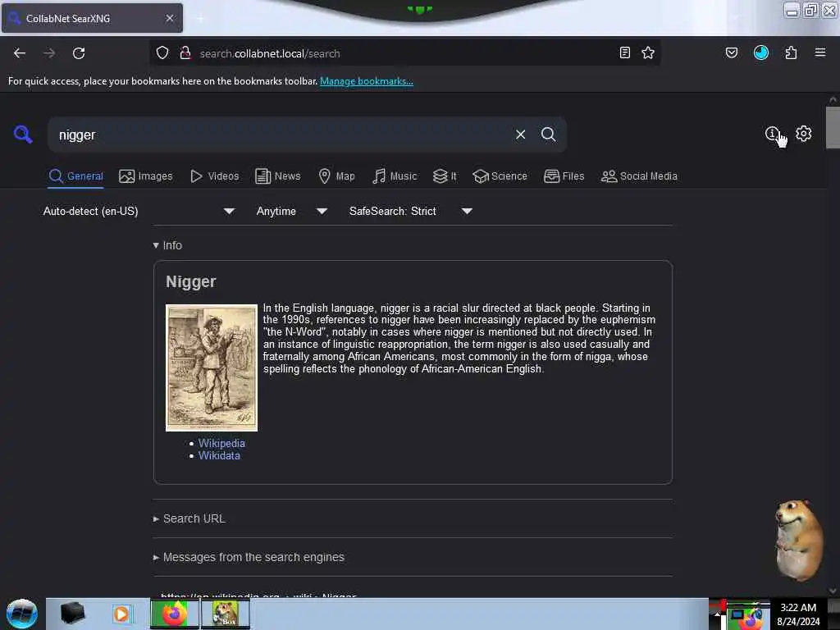Focus the search query input field
This screenshot has height=630, width=840.
click(x=284, y=135)
